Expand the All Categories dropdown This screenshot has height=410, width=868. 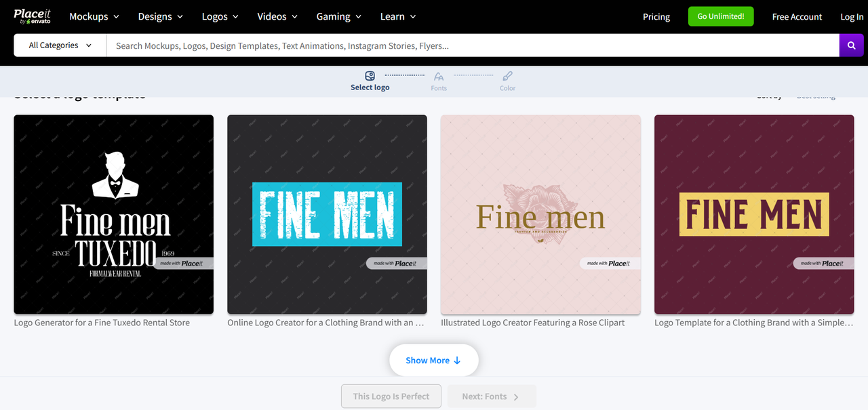coord(60,45)
